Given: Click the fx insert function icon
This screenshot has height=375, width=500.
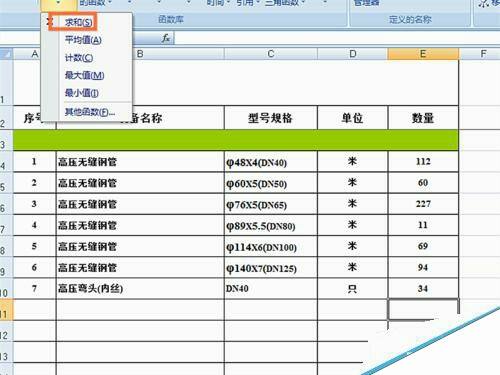Looking at the screenshot, I should [166, 38].
